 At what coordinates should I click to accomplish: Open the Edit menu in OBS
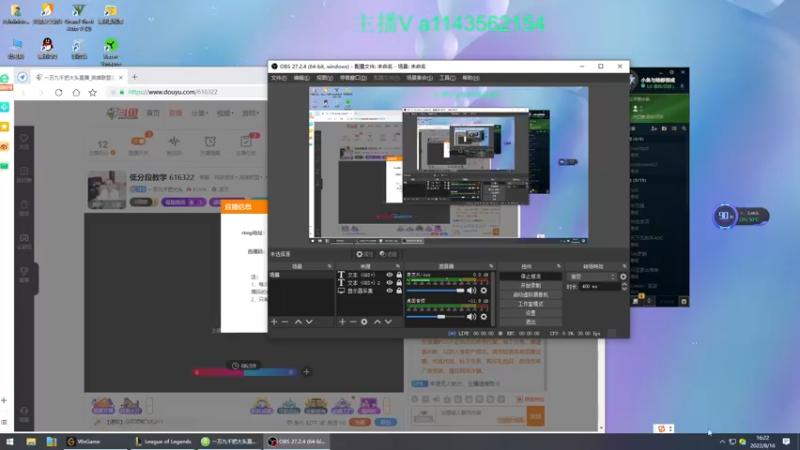pyautogui.click(x=302, y=78)
